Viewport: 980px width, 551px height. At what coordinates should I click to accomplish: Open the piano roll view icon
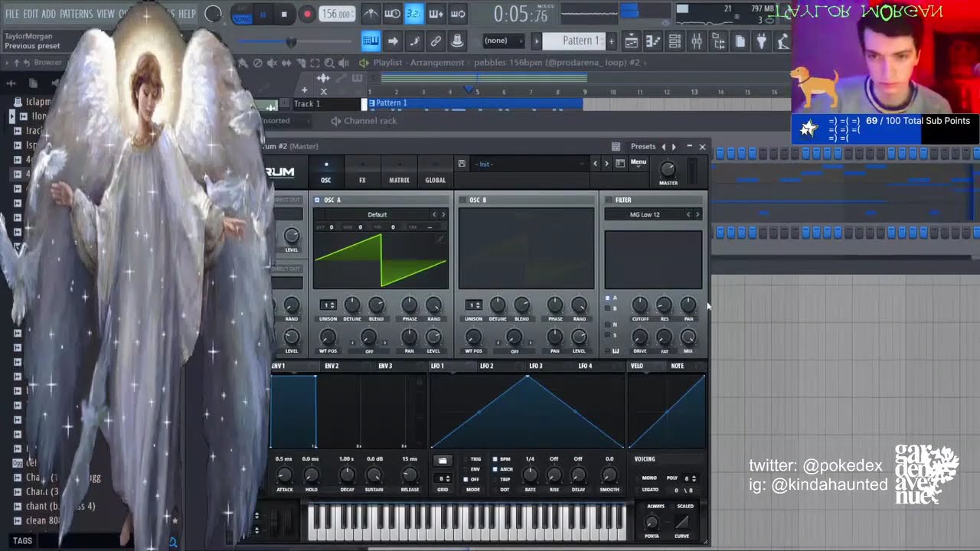pos(653,41)
